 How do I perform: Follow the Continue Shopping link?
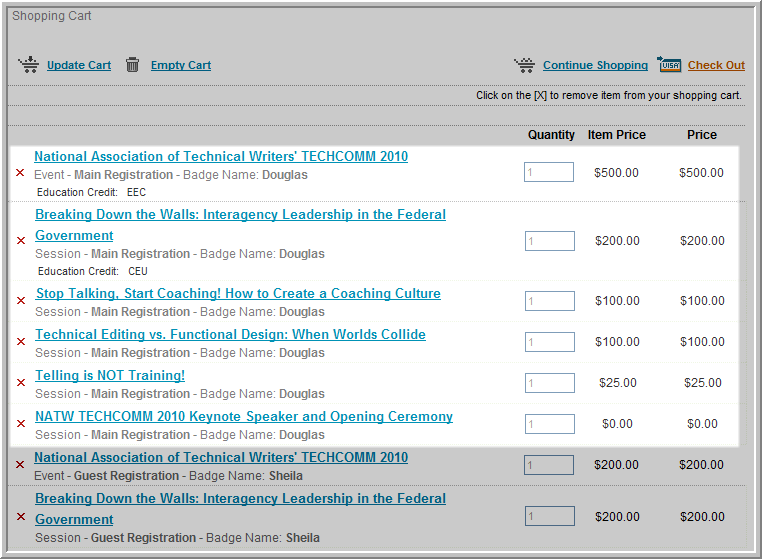595,65
